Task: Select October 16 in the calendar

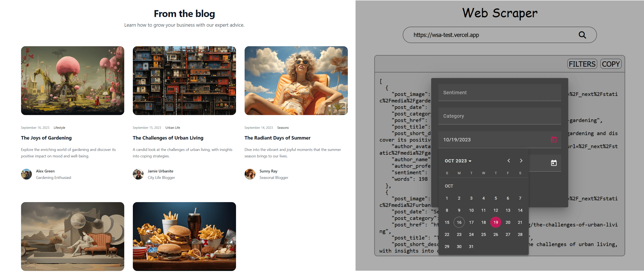Action: pos(459,222)
